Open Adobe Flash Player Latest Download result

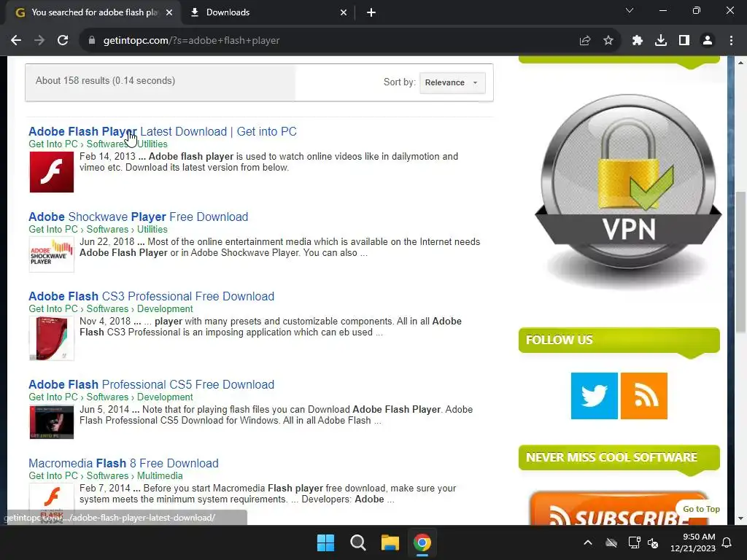point(163,131)
